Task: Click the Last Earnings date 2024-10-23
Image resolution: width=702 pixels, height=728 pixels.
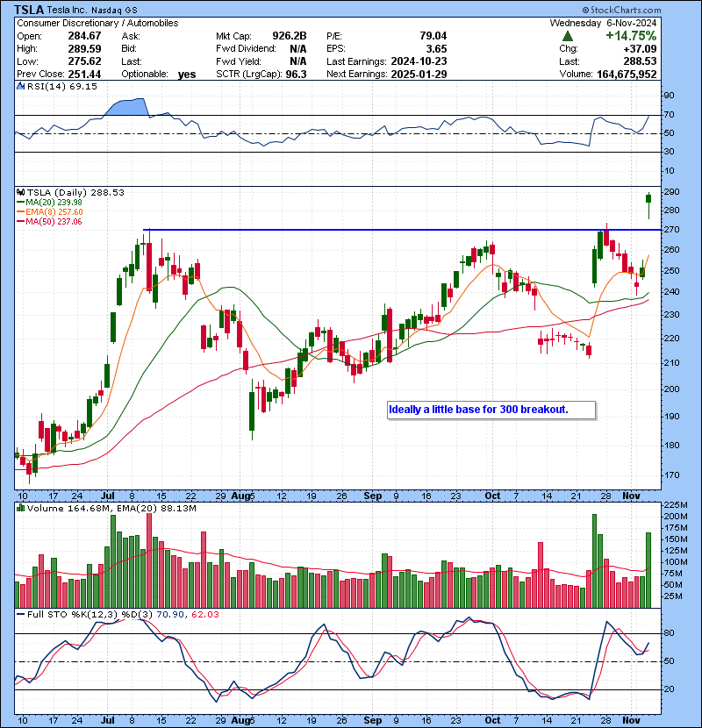Action: coord(419,61)
